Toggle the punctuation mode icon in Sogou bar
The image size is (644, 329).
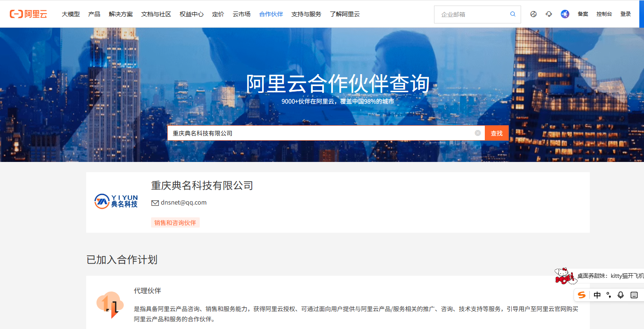click(609, 295)
